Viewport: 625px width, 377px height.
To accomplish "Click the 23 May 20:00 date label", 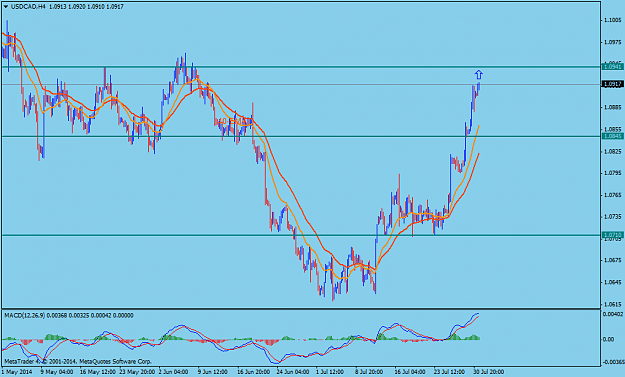I will tap(136, 372).
